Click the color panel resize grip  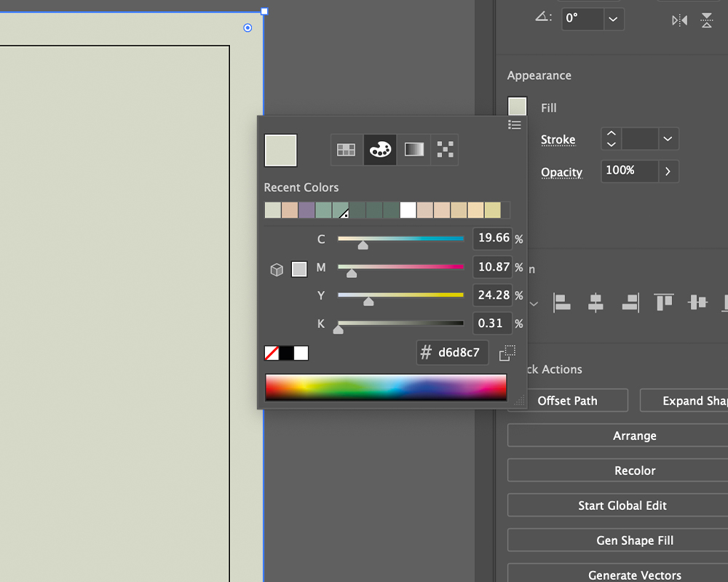tap(520, 401)
